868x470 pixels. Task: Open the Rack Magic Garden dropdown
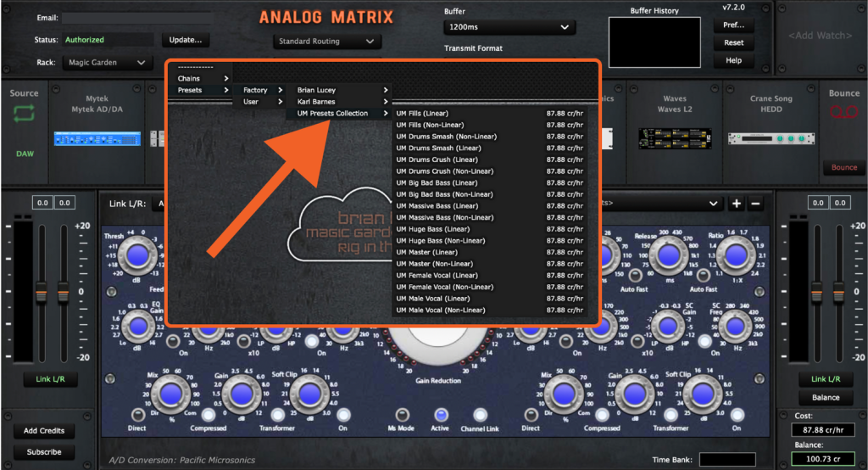(x=106, y=63)
